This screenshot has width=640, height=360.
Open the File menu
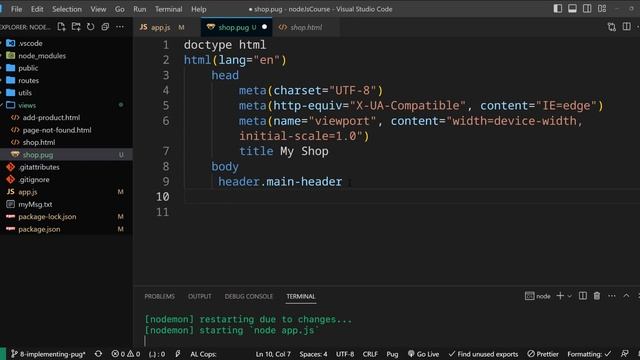16,9
